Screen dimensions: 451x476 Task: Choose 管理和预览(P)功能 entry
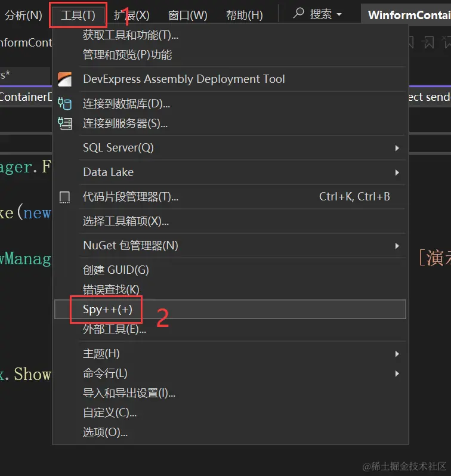pos(230,55)
